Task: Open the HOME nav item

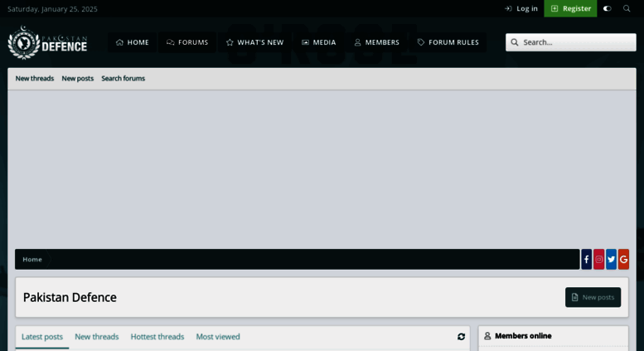Action: coord(133,42)
